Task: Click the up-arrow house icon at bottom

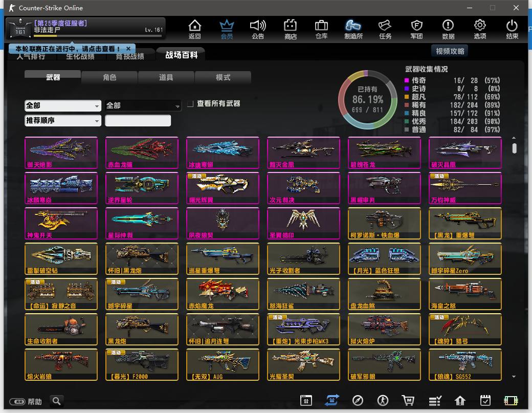Action: point(460,401)
